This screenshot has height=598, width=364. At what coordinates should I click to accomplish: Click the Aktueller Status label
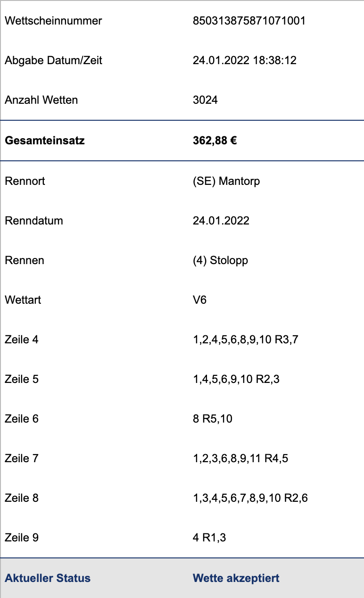point(48,578)
